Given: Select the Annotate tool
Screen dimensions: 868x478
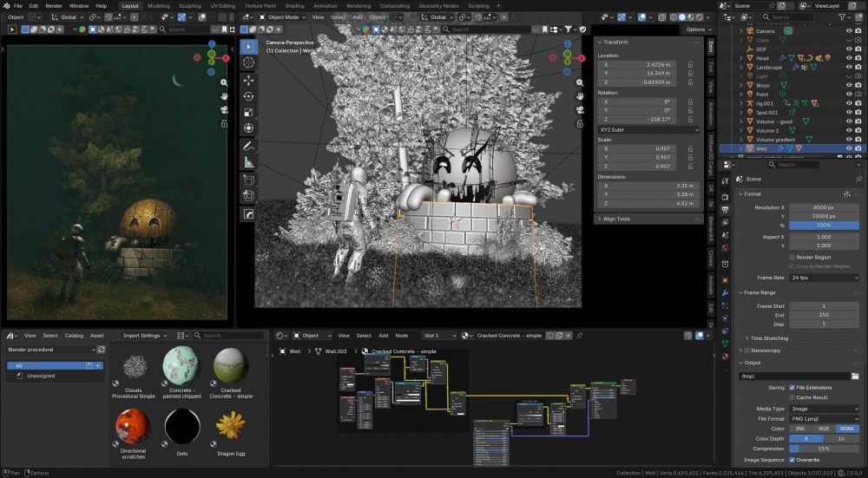Looking at the screenshot, I should 248,147.
